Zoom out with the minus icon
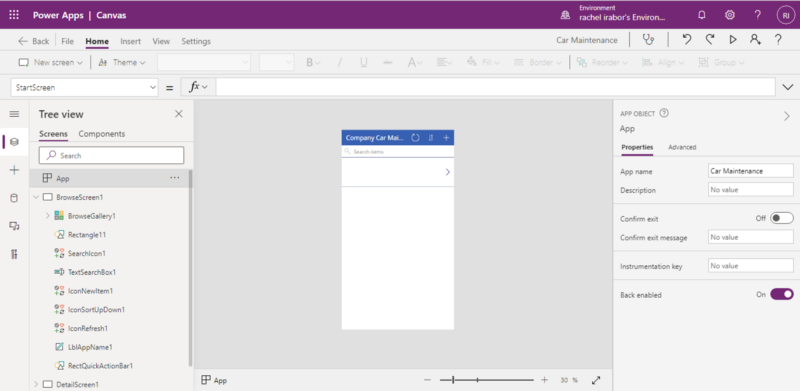This screenshot has width=800, height=391. tap(428, 380)
